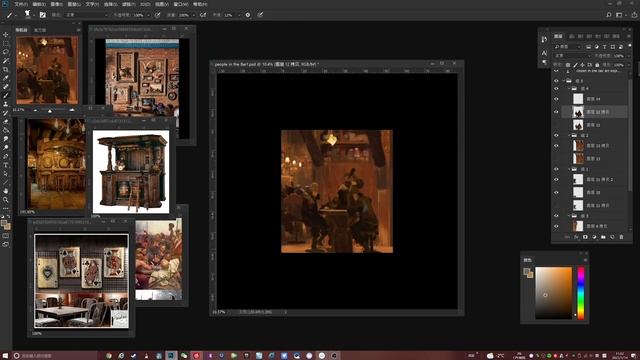Select the Crop tool

pyautogui.click(x=6, y=69)
